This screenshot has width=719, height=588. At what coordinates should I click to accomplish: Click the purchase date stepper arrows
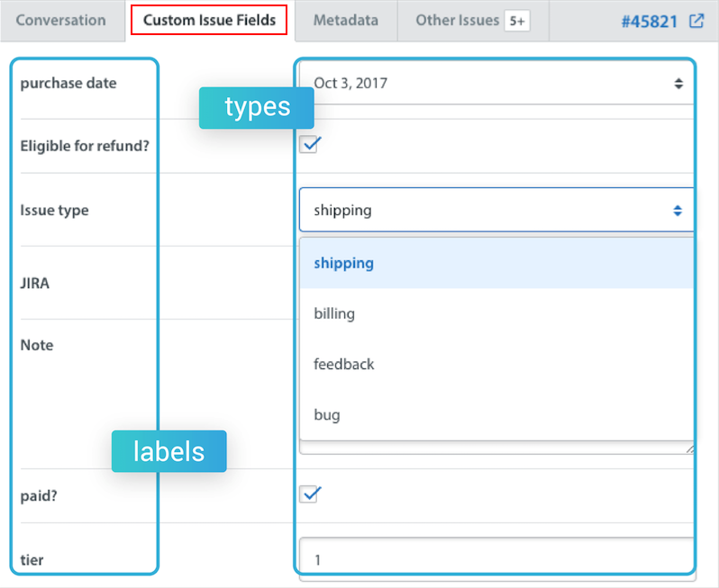678,84
